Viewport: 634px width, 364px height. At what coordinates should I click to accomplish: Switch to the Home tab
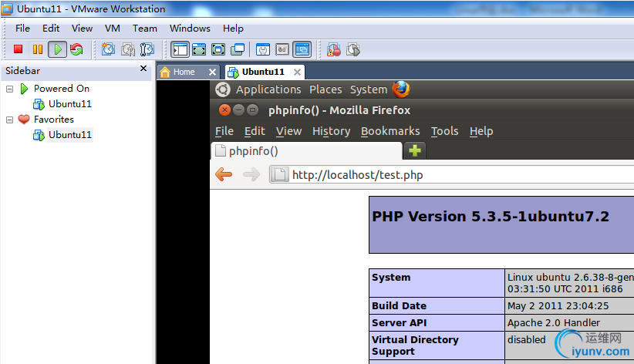pyautogui.click(x=184, y=72)
